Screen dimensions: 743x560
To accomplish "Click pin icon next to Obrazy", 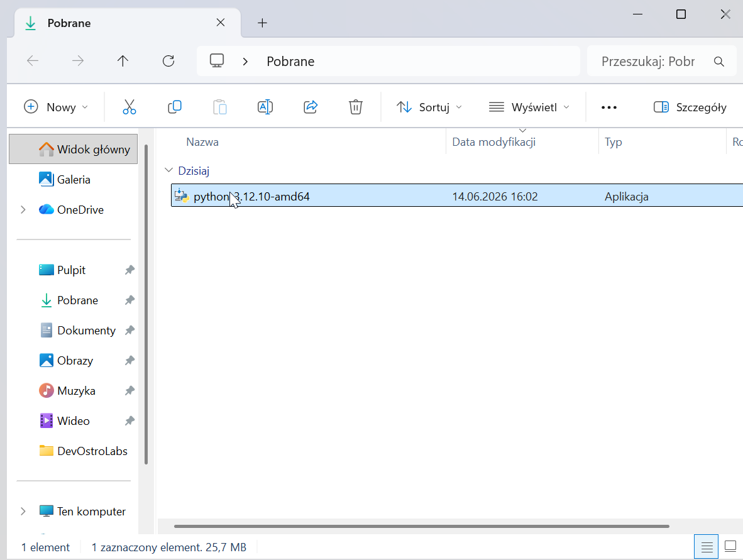I will 129,361.
